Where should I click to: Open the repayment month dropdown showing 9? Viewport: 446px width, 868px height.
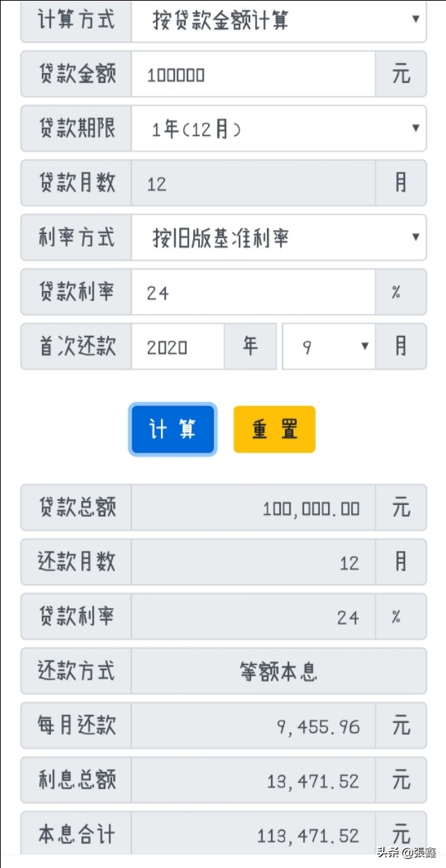pos(328,346)
